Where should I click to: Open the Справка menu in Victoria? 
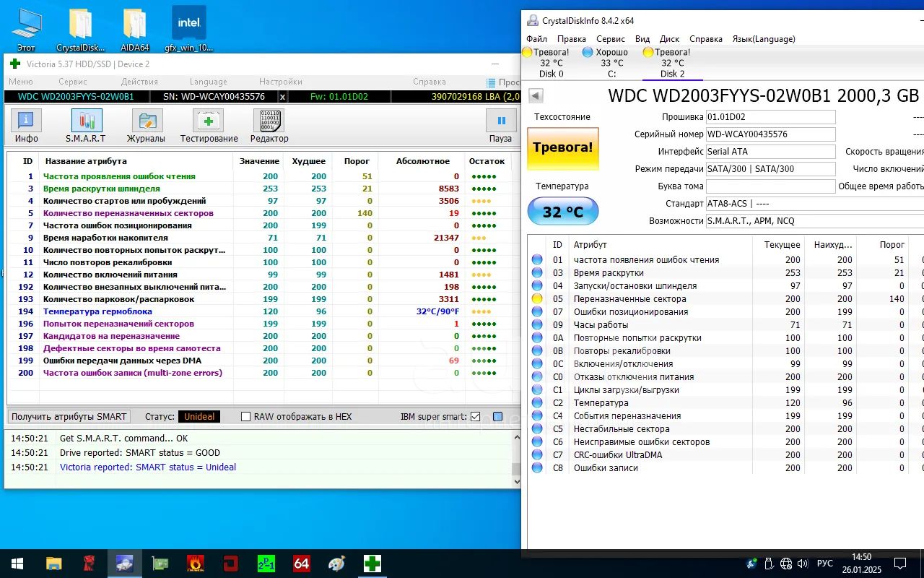[x=429, y=82]
